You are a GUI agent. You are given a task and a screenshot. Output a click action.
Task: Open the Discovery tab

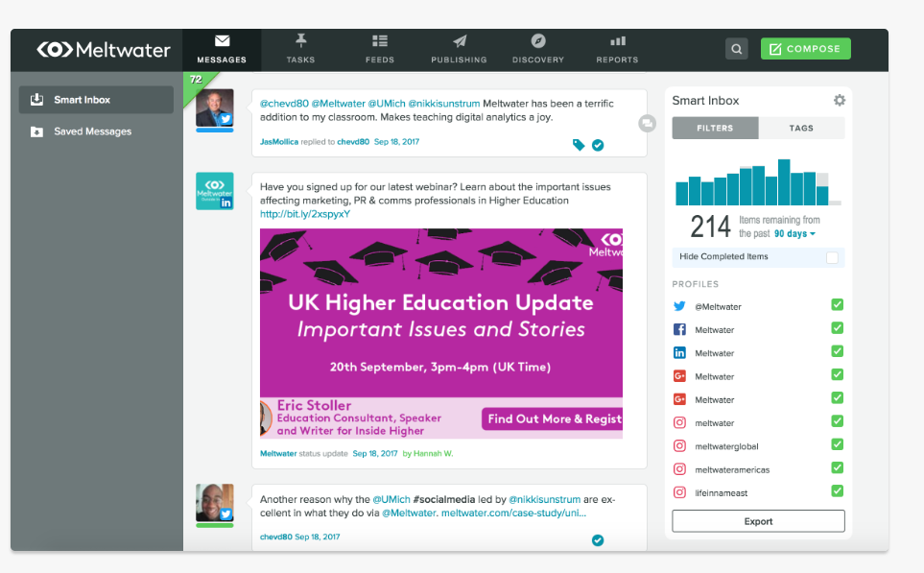point(538,50)
